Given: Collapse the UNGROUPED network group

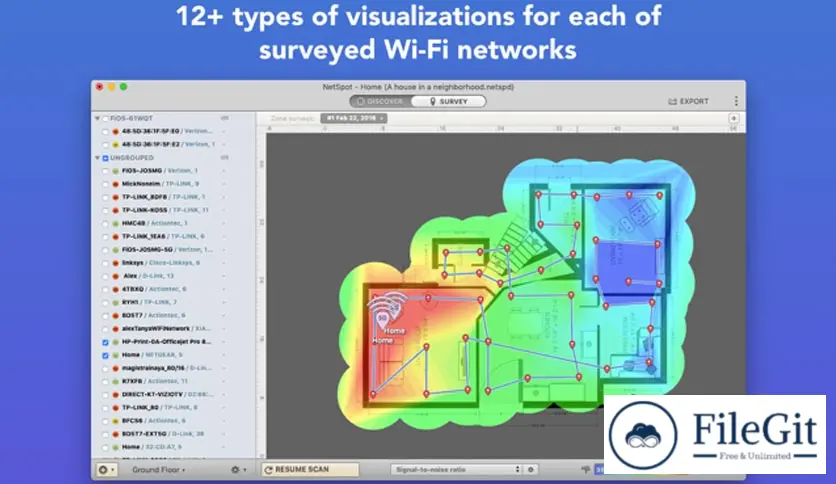Looking at the screenshot, I should pyautogui.click(x=97, y=158).
